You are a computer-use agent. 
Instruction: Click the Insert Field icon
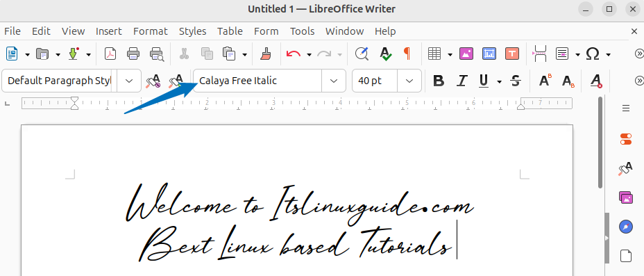562,54
